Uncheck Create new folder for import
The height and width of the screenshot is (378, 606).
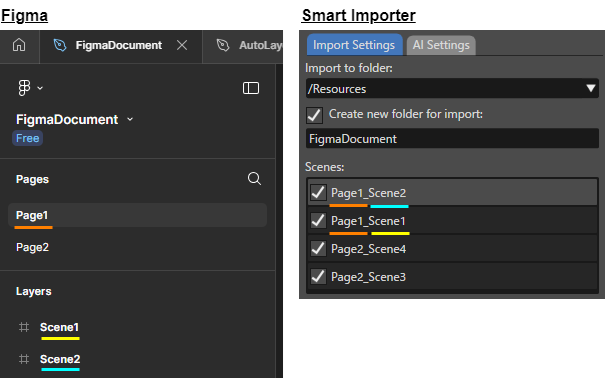coord(315,115)
